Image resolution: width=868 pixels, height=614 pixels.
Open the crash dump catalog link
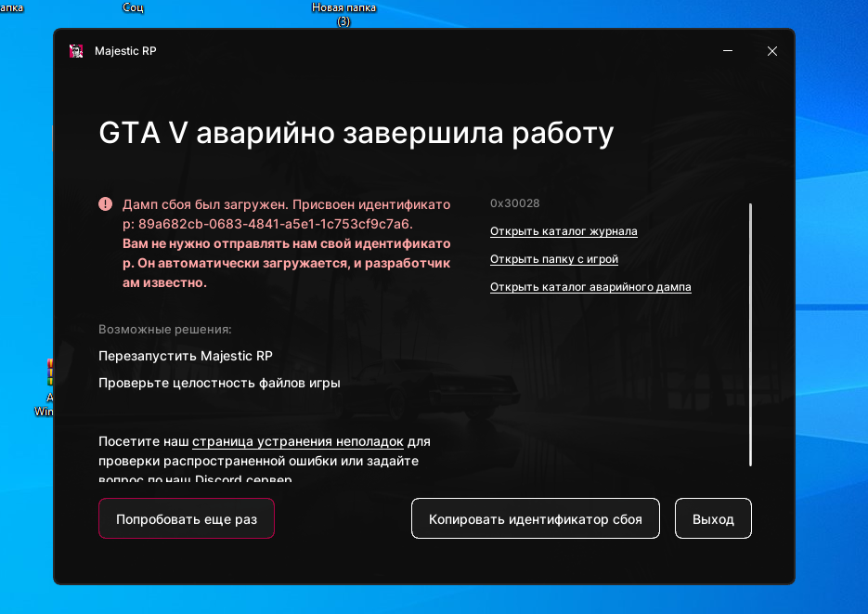click(590, 287)
